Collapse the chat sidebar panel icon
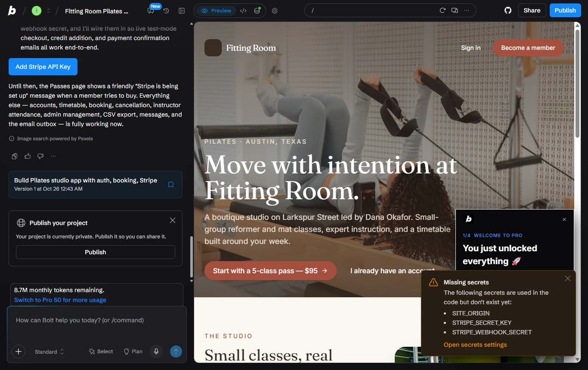This screenshot has width=588, height=370. pyautogui.click(x=182, y=11)
